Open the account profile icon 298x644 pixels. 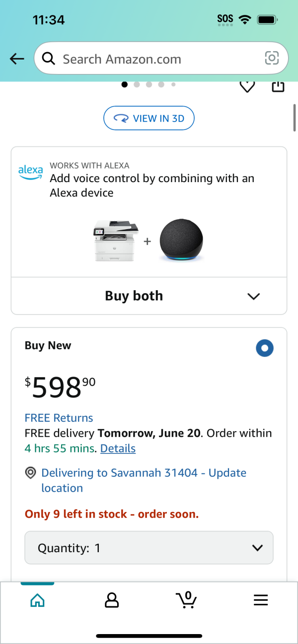coord(112,600)
